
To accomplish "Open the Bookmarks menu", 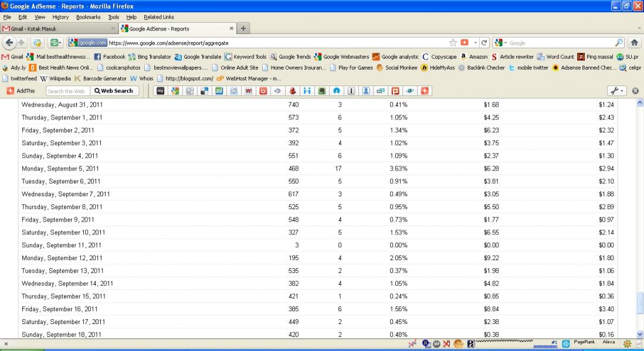I will [x=88, y=17].
